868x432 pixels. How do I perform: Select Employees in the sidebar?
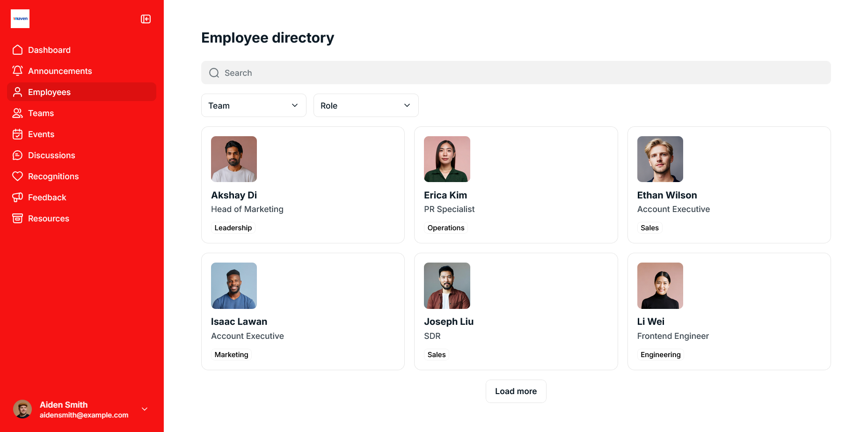pos(49,92)
